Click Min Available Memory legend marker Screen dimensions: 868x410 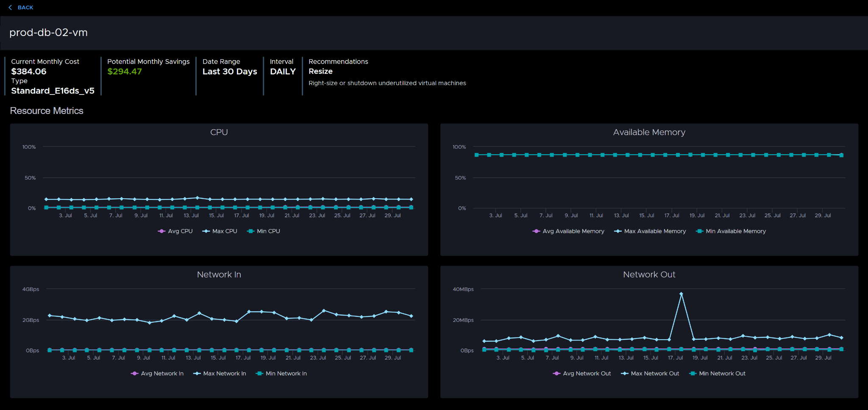699,231
